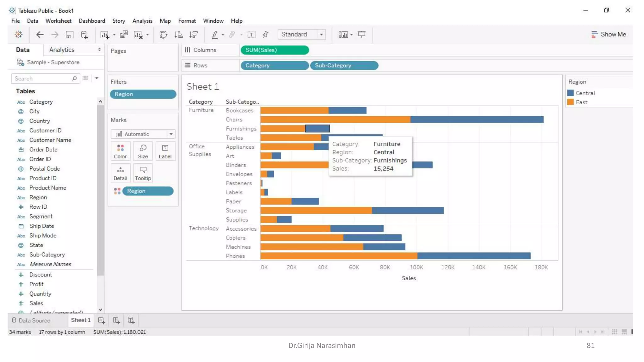Toggle Presentation Mode icon

click(x=362, y=35)
